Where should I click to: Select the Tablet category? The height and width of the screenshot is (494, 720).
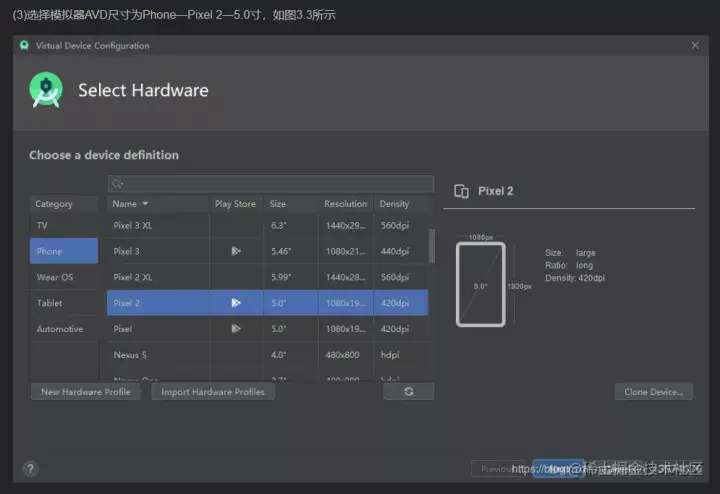(x=64, y=303)
